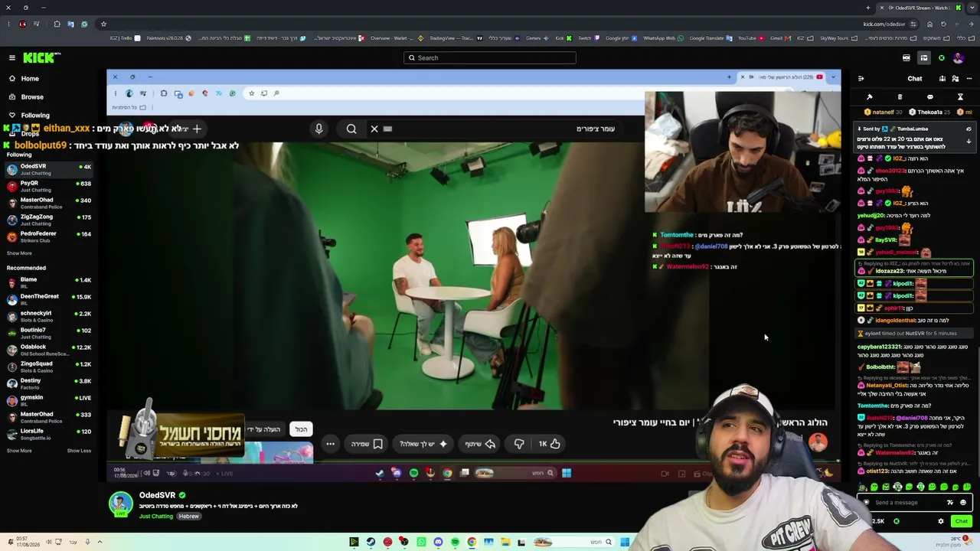Image resolution: width=980 pixels, height=551 pixels.
Task: Select the OdedSVR Stream browser tab
Action: [919, 8]
